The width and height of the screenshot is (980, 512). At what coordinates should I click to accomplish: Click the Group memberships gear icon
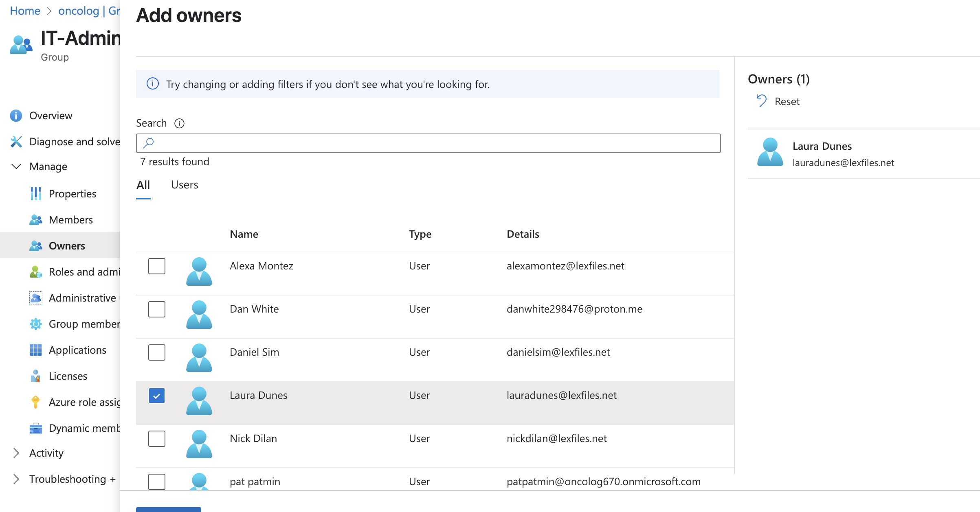coord(36,324)
